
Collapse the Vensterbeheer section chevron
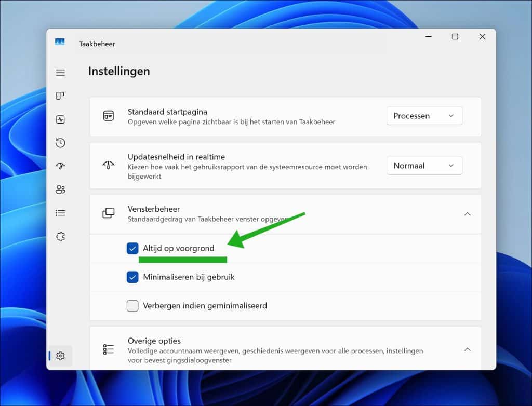coord(467,214)
